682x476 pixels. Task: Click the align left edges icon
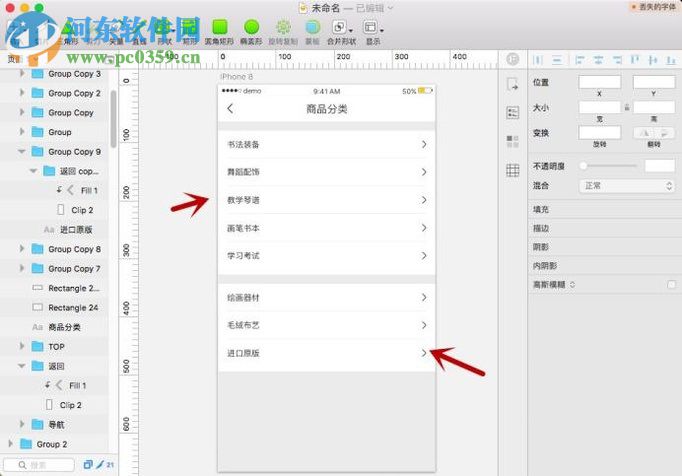[579, 60]
